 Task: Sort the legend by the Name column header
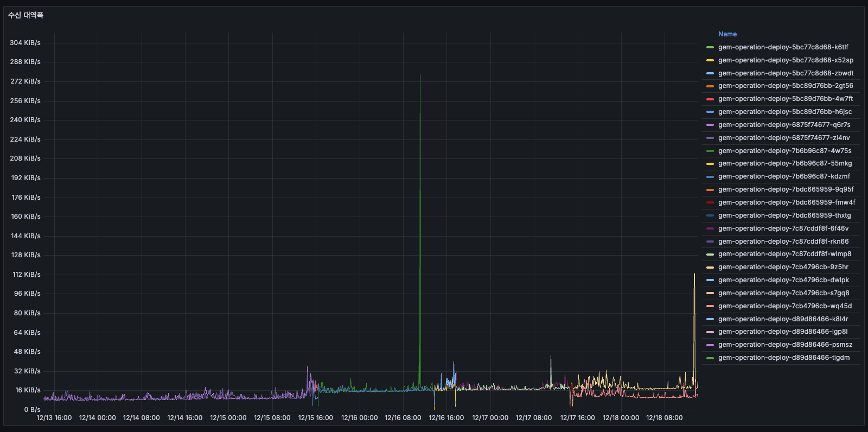coord(727,34)
